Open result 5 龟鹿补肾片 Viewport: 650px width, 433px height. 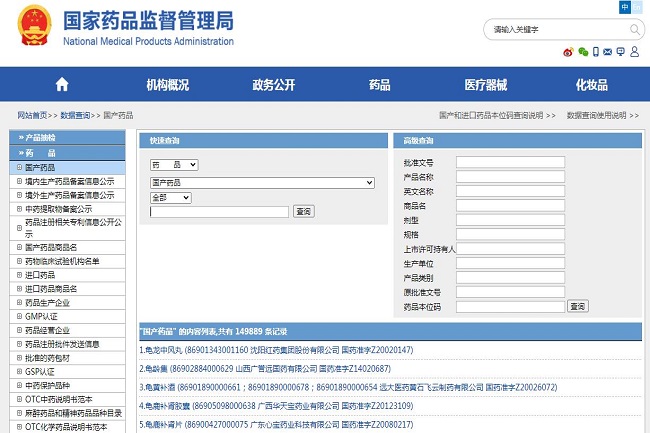click(x=276, y=425)
